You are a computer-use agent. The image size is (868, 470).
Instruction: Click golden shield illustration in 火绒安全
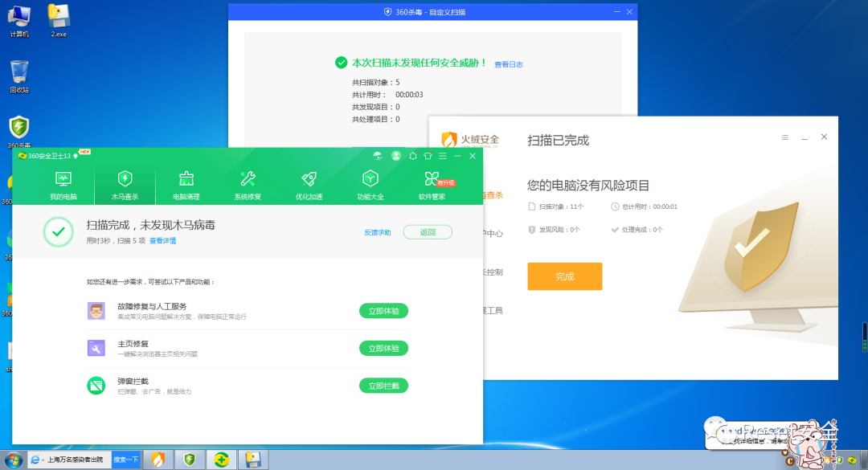pos(761,247)
